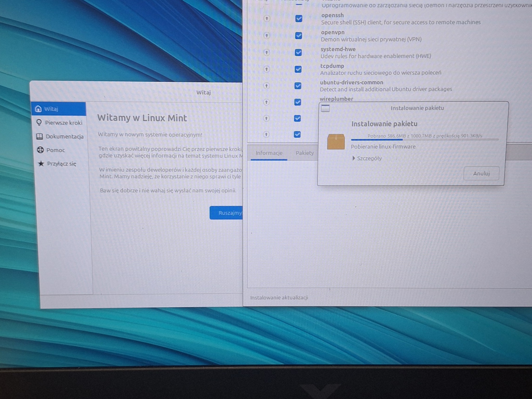532x399 pixels.
Task: Click the upgrade arrow next to systemd-hwe
Action: pyautogui.click(x=267, y=52)
